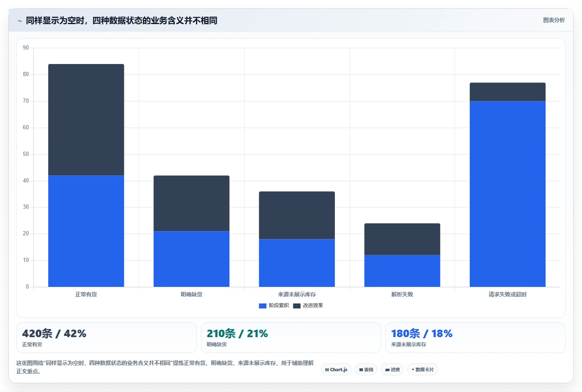Toggle the 改进效果 legend item
This screenshot has height=392, width=582.
click(308, 306)
